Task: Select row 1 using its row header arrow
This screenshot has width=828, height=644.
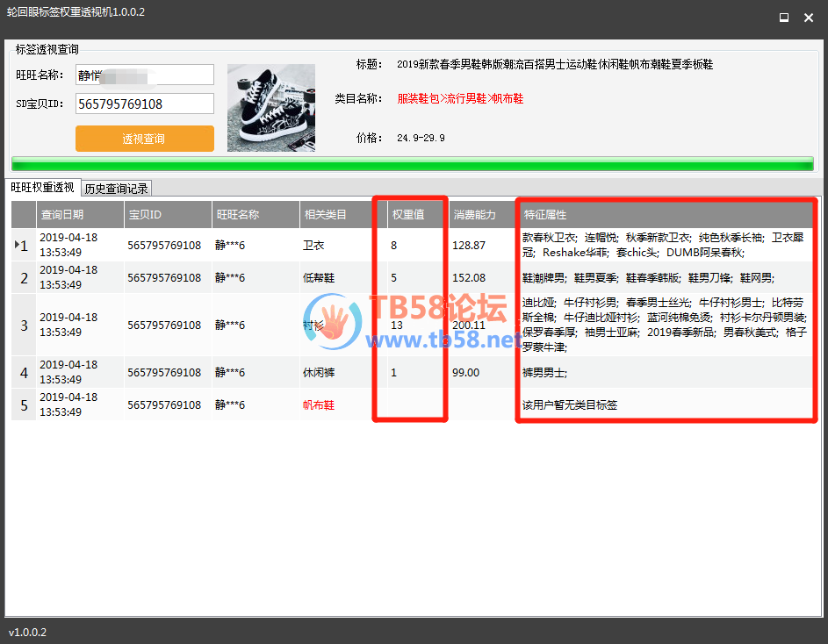Action: click(24, 246)
